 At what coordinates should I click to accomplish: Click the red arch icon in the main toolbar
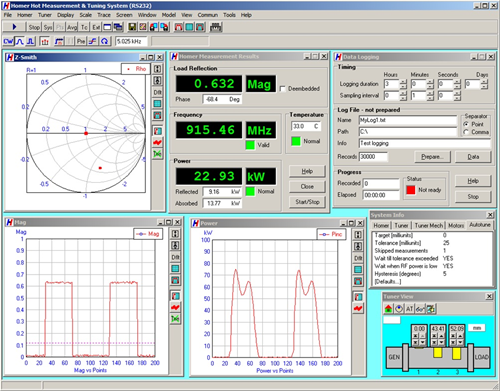coord(179,27)
